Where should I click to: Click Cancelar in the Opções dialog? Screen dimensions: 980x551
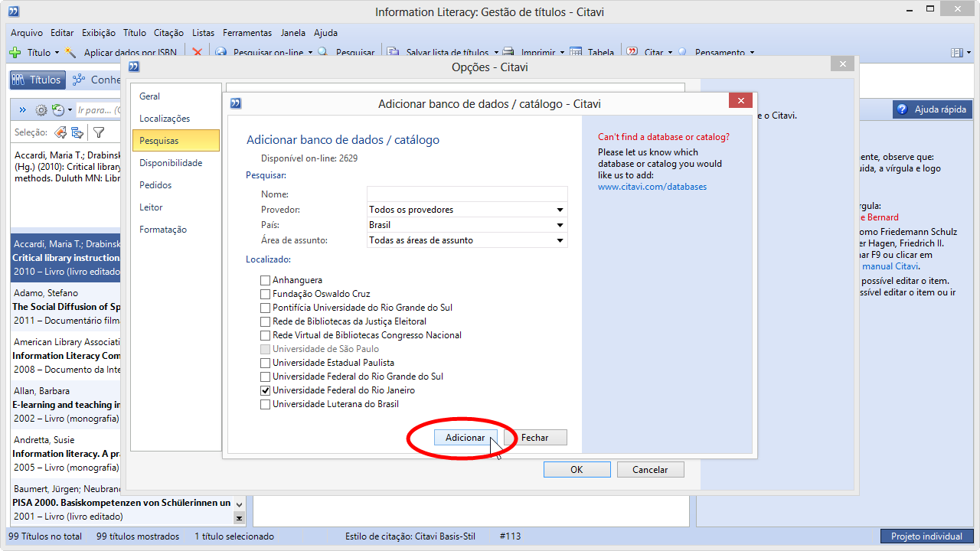[650, 470]
